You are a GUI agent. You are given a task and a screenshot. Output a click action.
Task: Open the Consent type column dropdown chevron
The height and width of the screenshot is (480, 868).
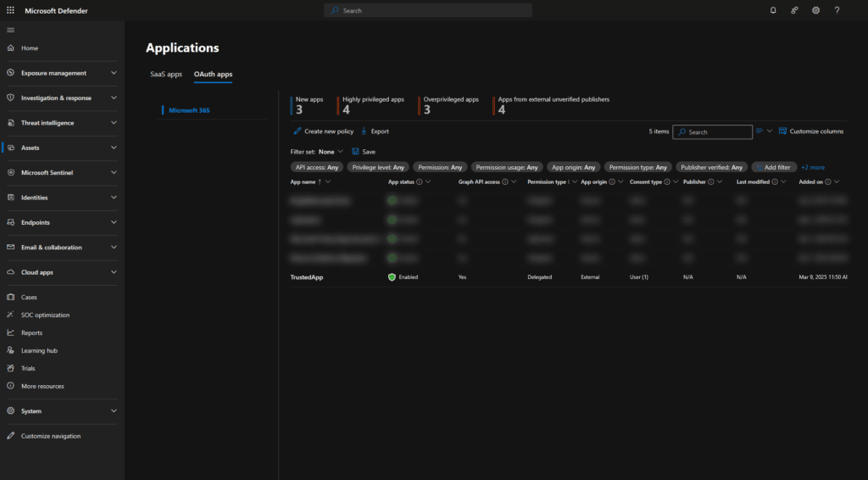pyautogui.click(x=676, y=182)
